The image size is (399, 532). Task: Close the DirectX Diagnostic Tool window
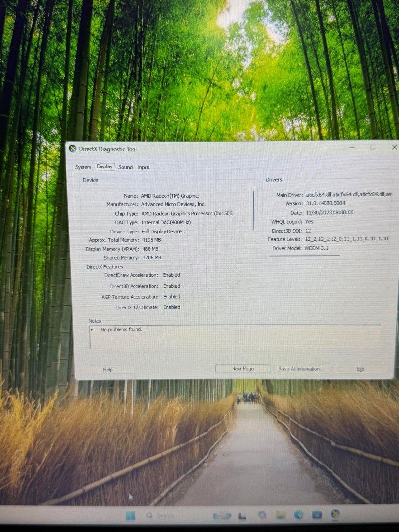coord(394,147)
